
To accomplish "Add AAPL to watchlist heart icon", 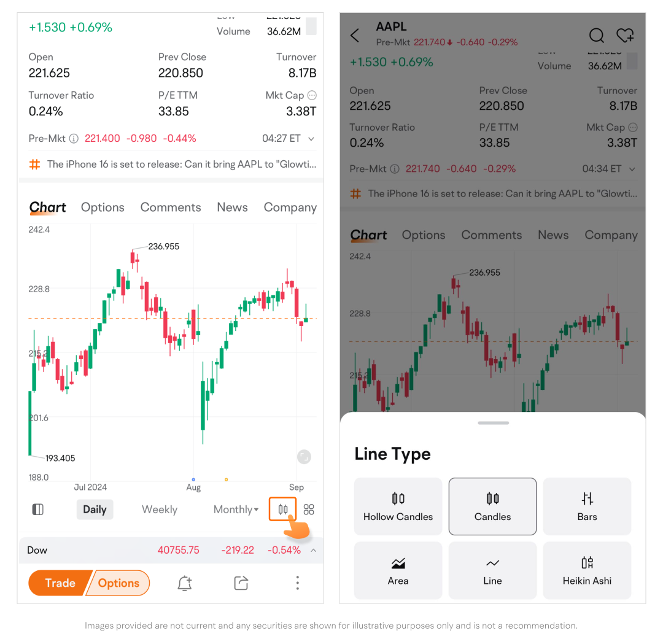I will 625,36.
